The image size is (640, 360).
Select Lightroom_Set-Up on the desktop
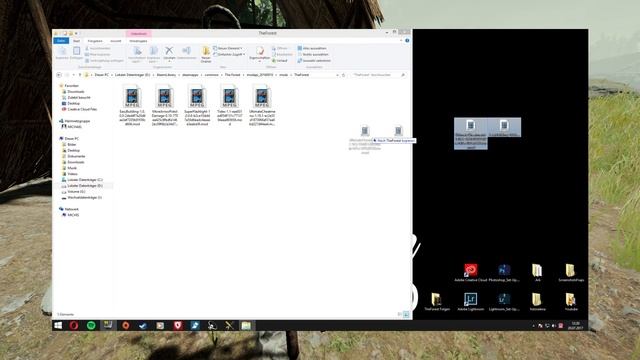pos(504,302)
